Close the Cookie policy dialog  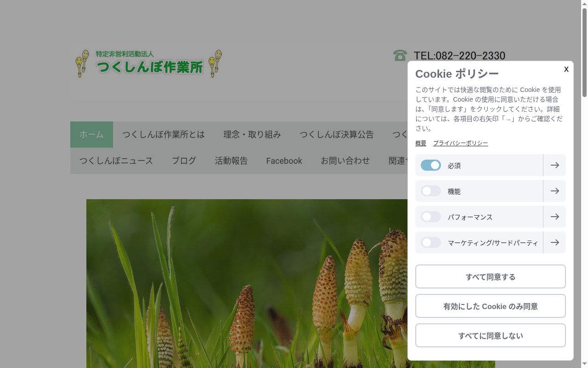[x=566, y=69]
